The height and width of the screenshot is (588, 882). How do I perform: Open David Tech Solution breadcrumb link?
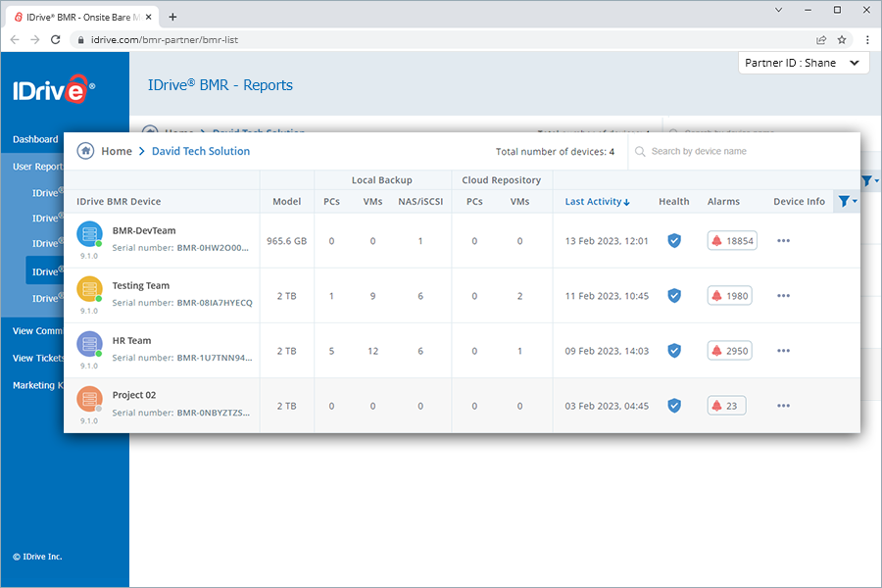click(201, 151)
